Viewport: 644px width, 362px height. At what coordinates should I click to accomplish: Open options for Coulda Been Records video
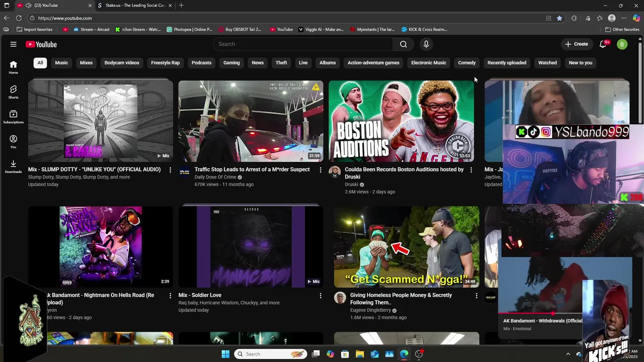(x=471, y=170)
